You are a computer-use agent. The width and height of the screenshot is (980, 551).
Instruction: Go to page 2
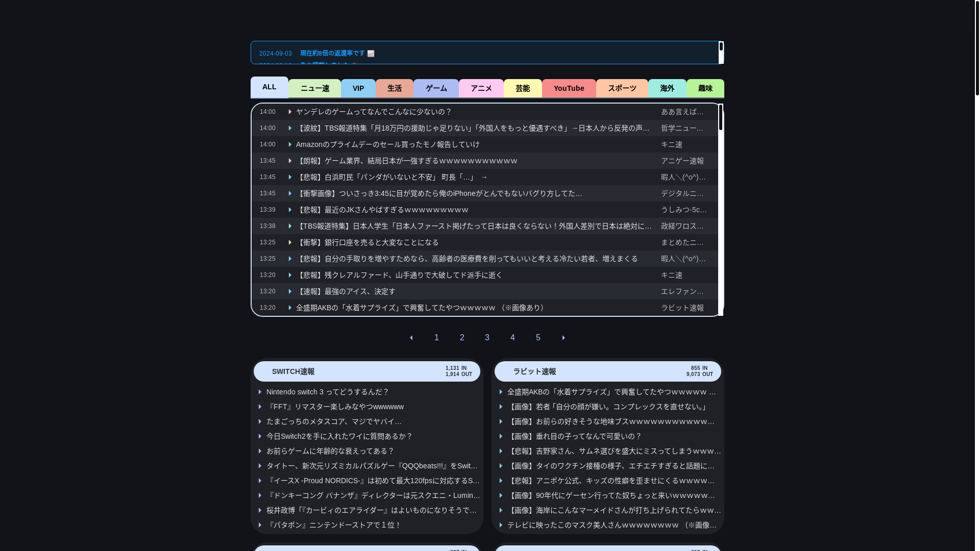[x=462, y=338]
